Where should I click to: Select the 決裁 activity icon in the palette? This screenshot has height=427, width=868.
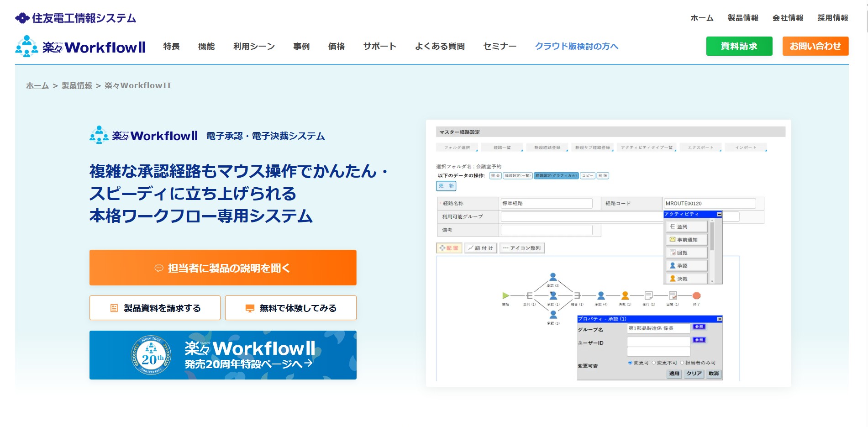[687, 278]
